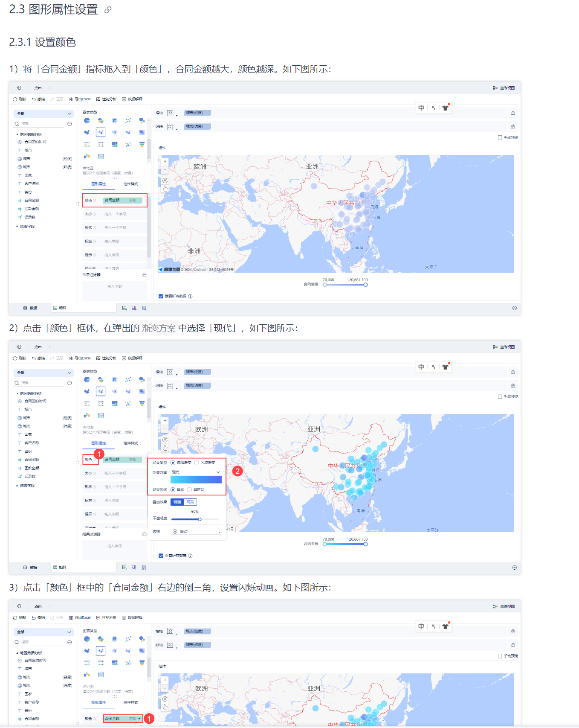This screenshot has width=579, height=728.
Task: Select the pie chart type in first screenshot
Action: (x=87, y=121)
